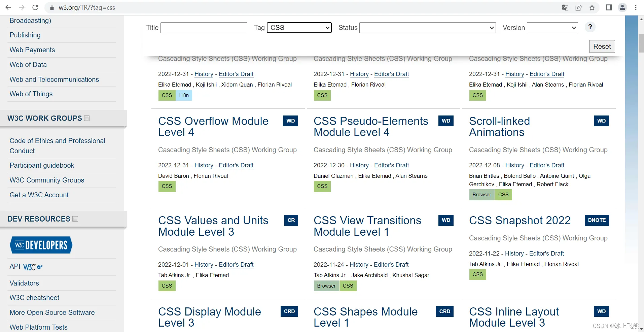Image resolution: width=644 pixels, height=332 pixels.
Task: Open CSS View Transitions Module Level 1
Action: (x=367, y=226)
